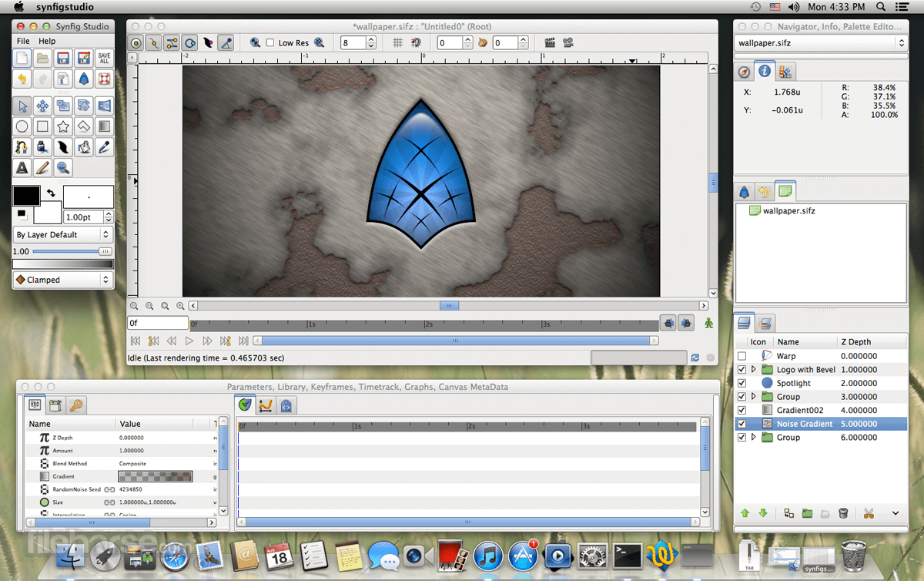
Task: Click the Save All button
Action: coord(104,58)
